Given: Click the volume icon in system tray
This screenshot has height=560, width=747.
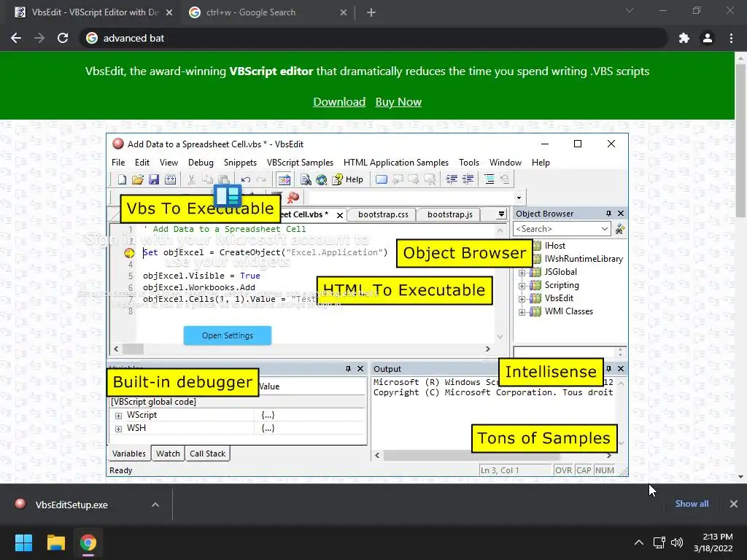Looking at the screenshot, I should (676, 542).
